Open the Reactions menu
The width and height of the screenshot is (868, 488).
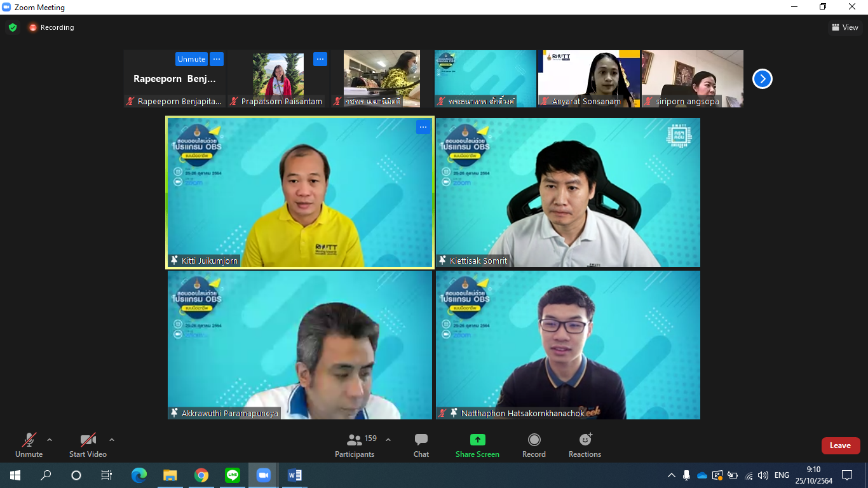[585, 445]
